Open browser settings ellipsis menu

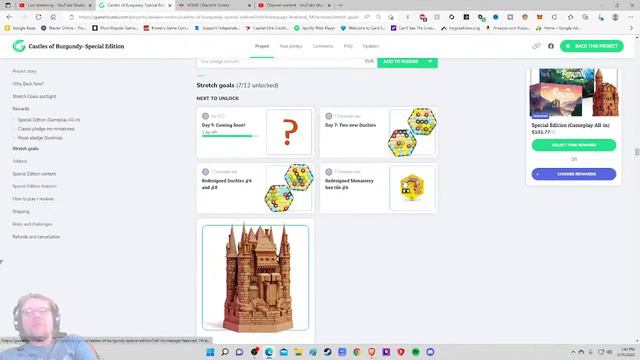tap(631, 17)
